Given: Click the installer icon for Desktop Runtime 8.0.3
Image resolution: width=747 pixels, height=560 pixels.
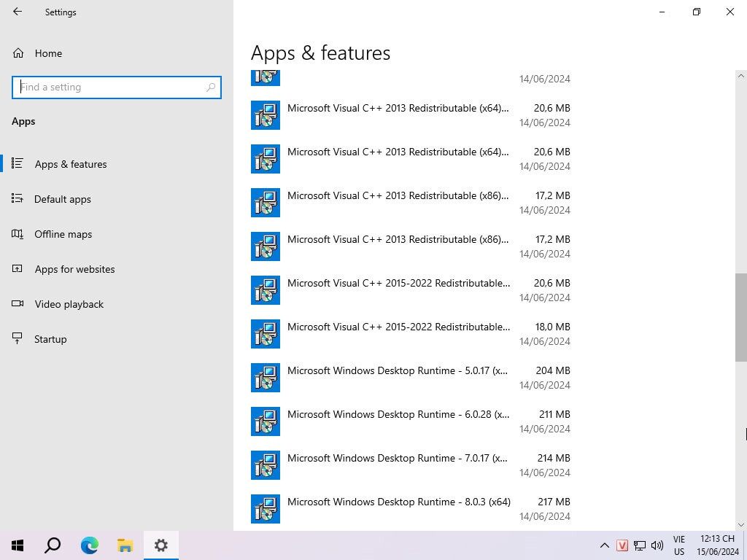Looking at the screenshot, I should pos(266,509).
